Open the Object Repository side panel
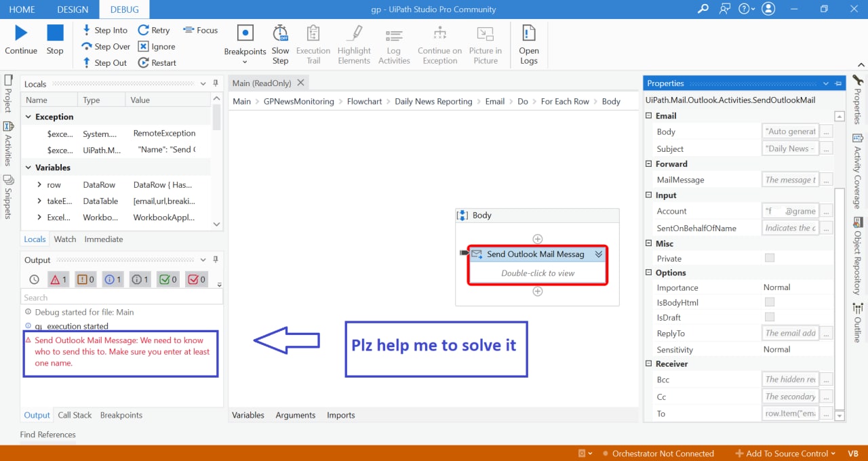Image resolution: width=868 pixels, height=461 pixels. 858,256
